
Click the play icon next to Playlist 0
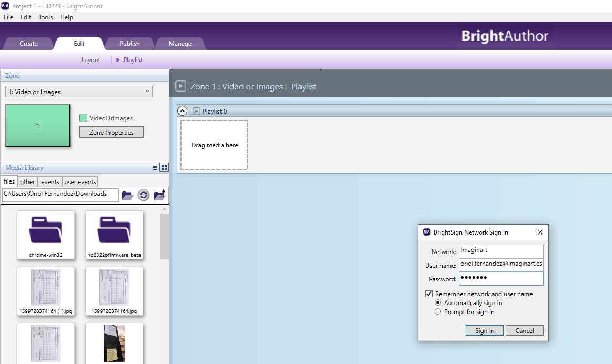[196, 111]
